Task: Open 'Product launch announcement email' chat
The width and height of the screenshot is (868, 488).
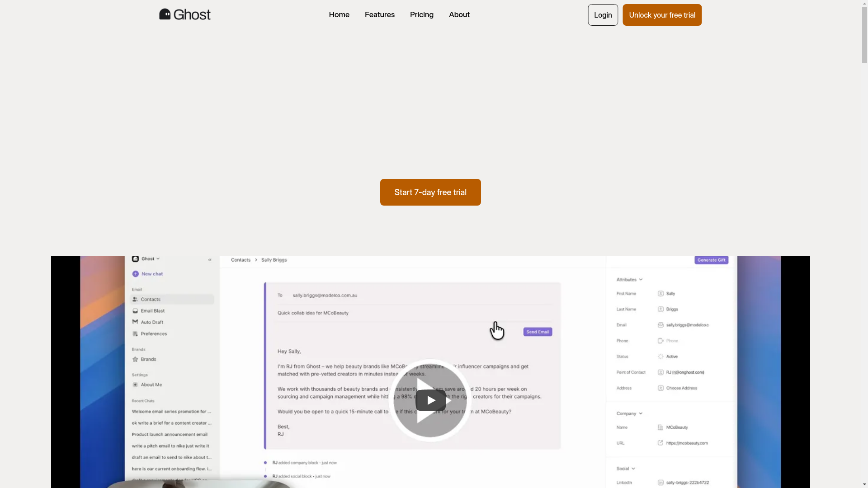Action: pyautogui.click(x=170, y=435)
